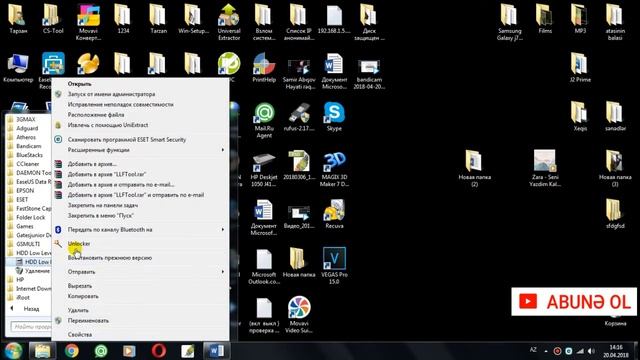Viewport: 640px width, 360px height.
Task: Select Unlocker in the context menu
Action: coord(140,244)
